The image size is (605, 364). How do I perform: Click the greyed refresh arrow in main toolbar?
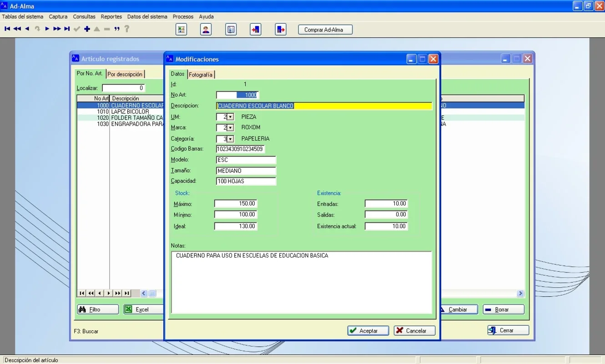click(x=37, y=29)
